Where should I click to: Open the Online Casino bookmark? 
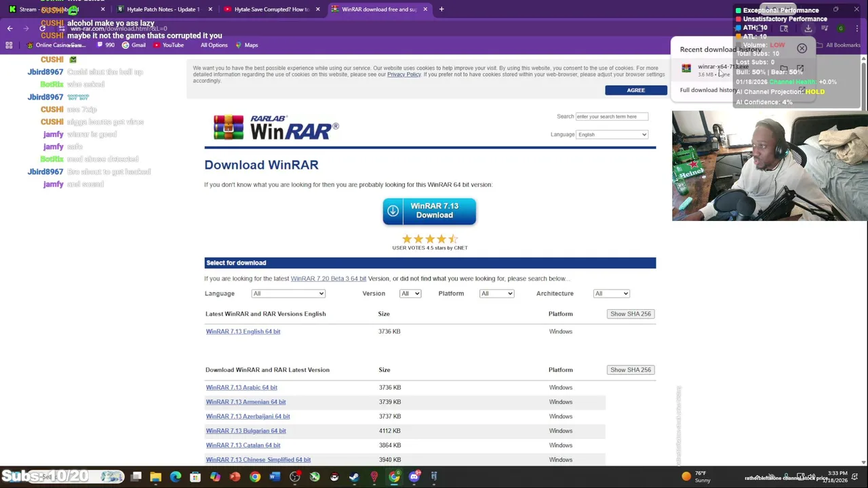click(55, 45)
